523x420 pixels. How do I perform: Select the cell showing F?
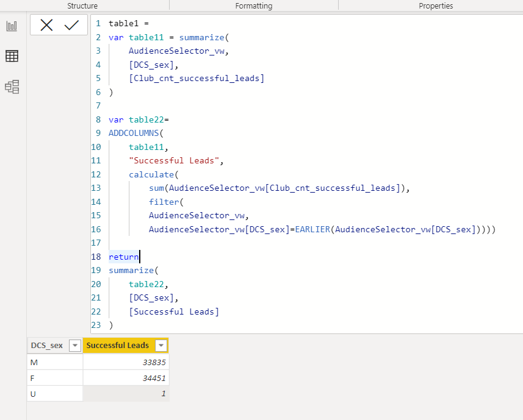(55, 379)
